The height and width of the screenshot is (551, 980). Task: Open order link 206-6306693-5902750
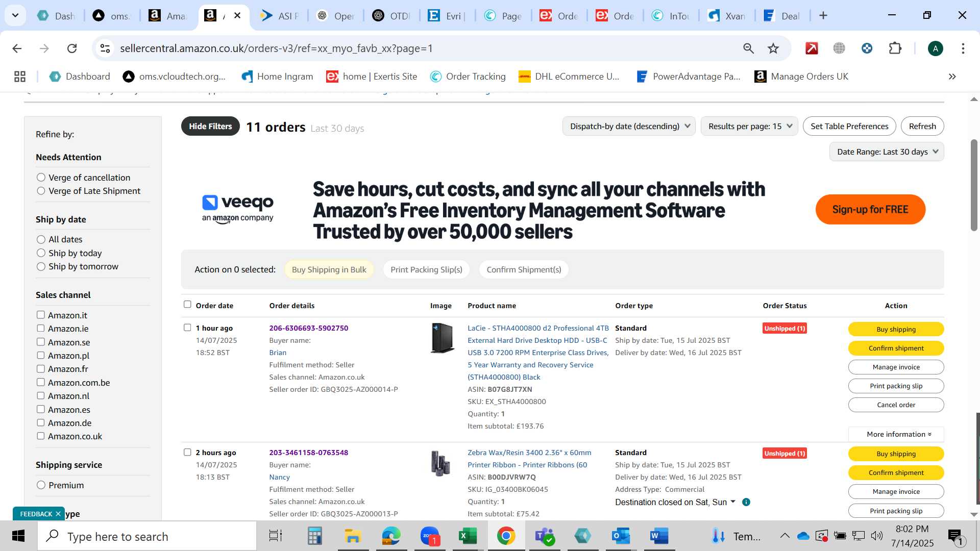pyautogui.click(x=309, y=328)
